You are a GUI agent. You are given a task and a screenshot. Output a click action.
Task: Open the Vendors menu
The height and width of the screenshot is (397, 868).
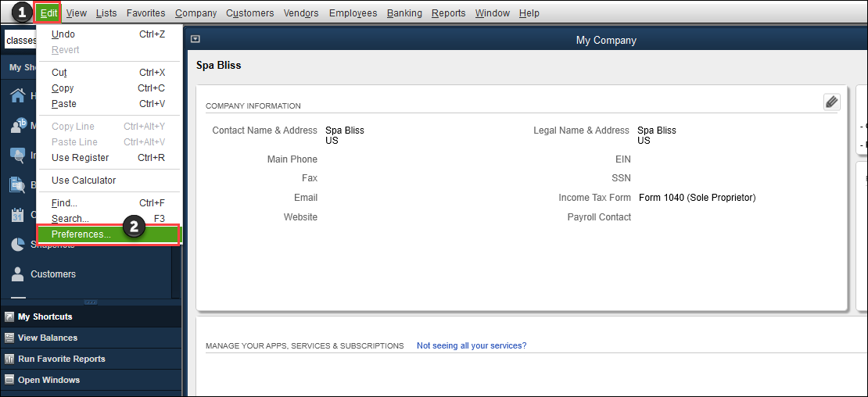[x=301, y=13]
